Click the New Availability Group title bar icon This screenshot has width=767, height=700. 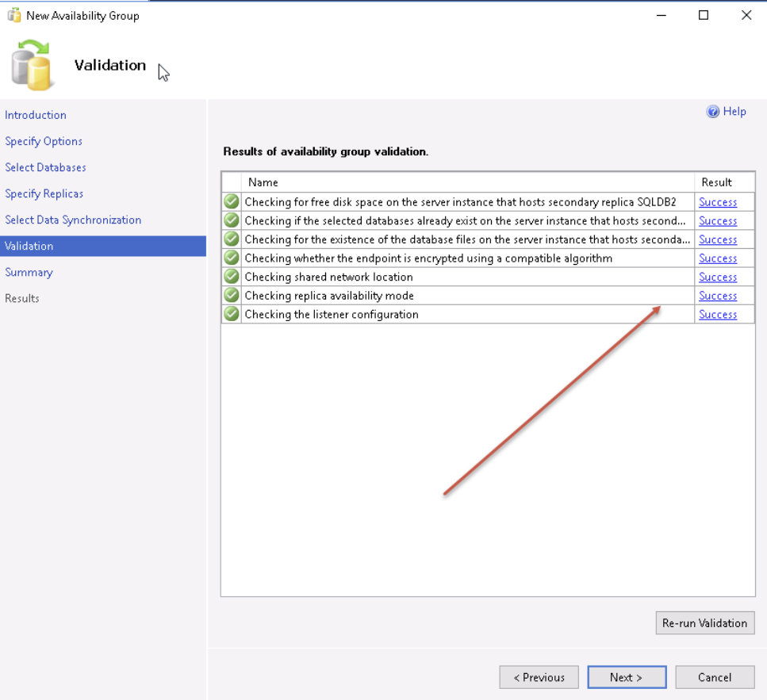[14, 16]
